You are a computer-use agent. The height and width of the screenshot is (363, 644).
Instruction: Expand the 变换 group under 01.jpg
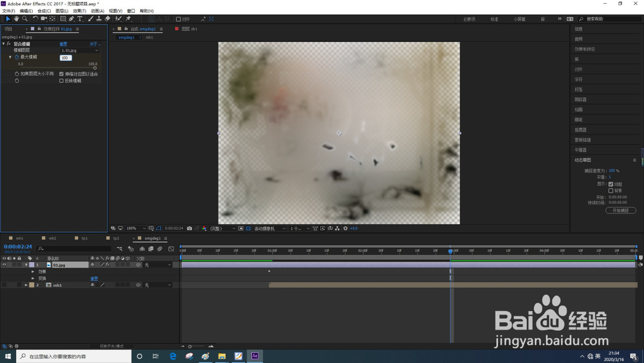point(33,279)
